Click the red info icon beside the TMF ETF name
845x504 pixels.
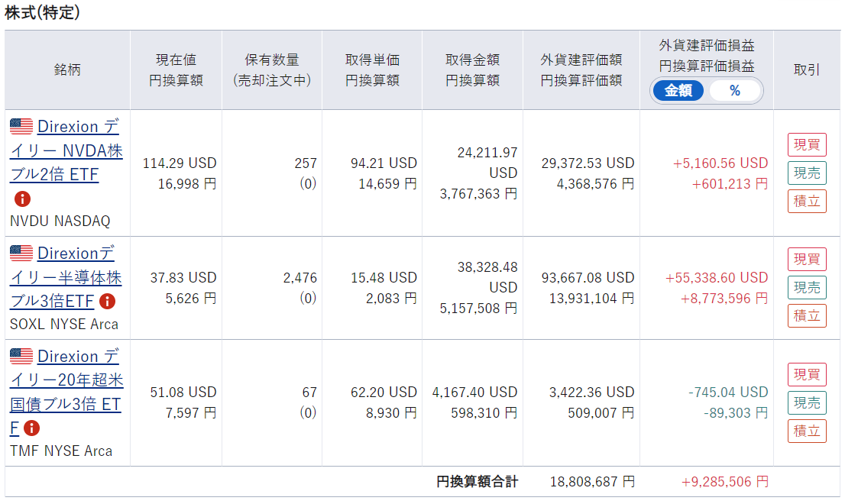pos(32,428)
